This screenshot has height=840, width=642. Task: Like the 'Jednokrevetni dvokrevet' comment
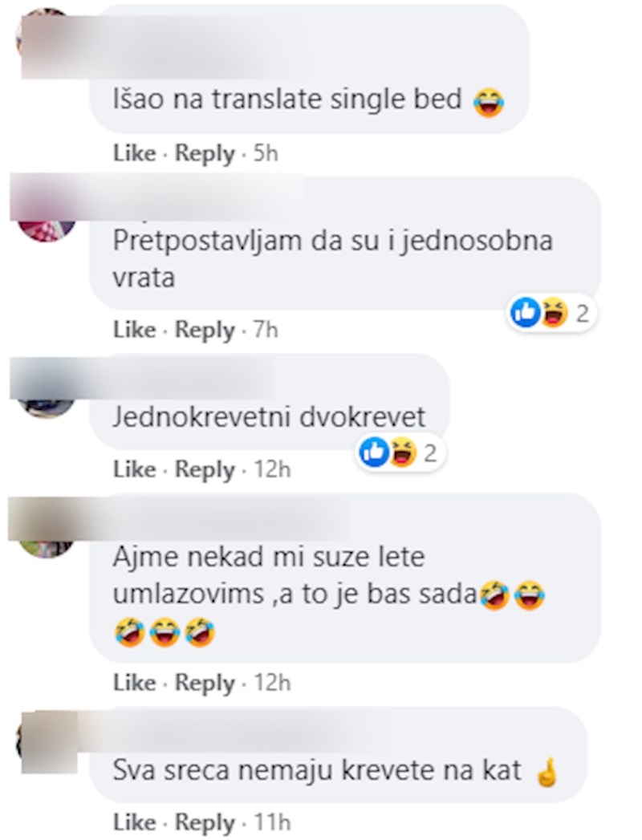click(x=135, y=469)
